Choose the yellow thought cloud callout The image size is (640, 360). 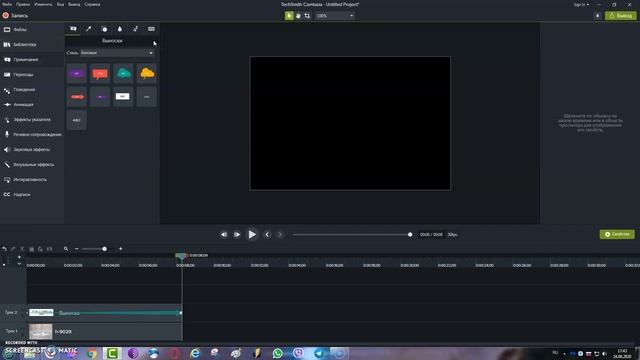pos(147,73)
